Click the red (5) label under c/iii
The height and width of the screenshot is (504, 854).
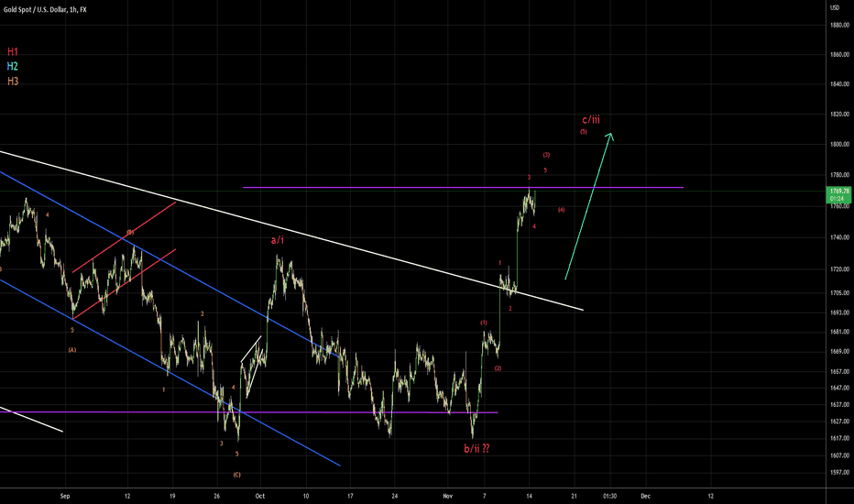(x=584, y=132)
